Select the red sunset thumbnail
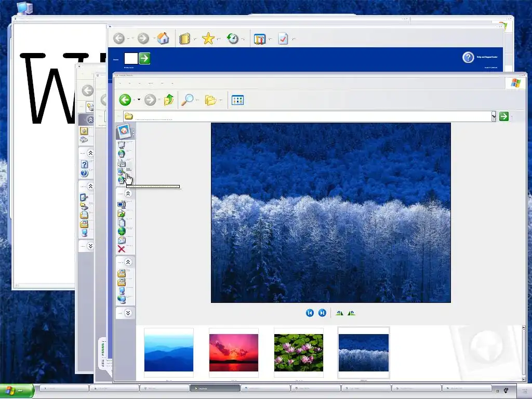Screen dimensions: 532x399 pyautogui.click(x=234, y=353)
